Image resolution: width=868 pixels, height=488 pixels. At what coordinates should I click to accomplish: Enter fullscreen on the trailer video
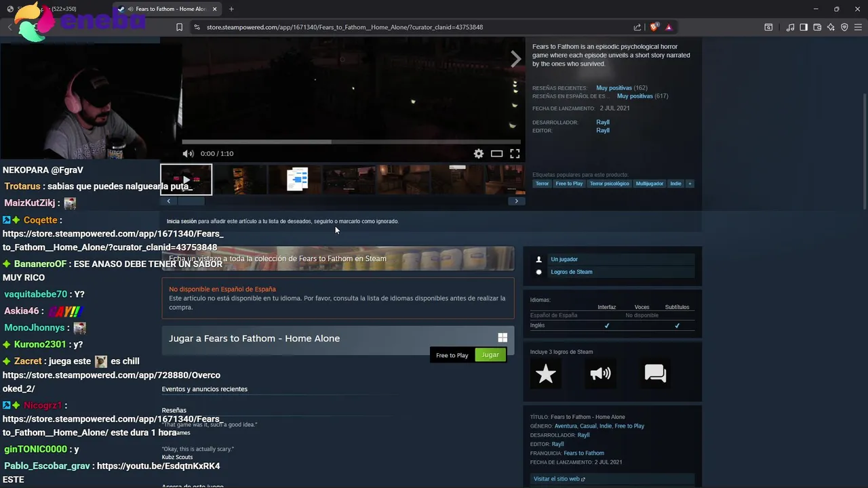pyautogui.click(x=515, y=154)
